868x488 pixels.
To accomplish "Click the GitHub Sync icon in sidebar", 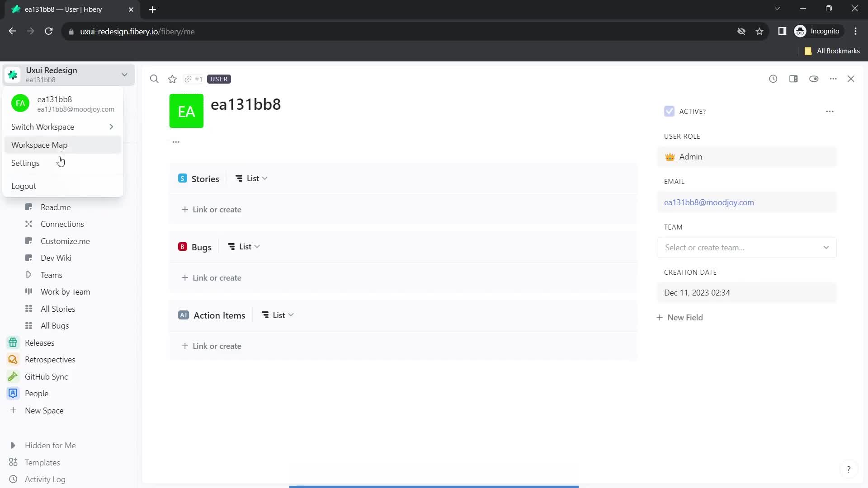I will (x=13, y=376).
